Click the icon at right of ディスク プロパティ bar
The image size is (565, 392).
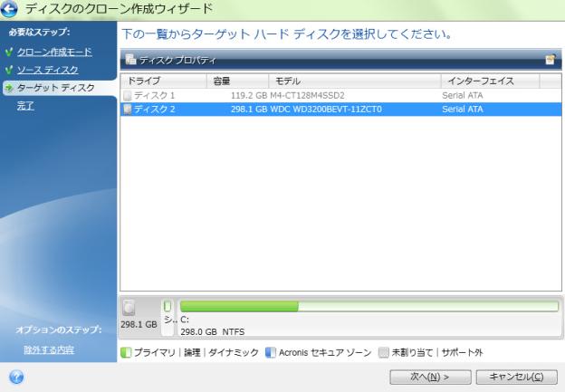[x=550, y=60]
